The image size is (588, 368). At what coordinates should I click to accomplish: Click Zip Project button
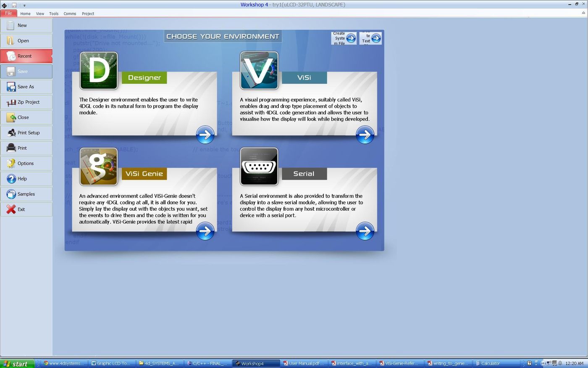[x=26, y=102]
